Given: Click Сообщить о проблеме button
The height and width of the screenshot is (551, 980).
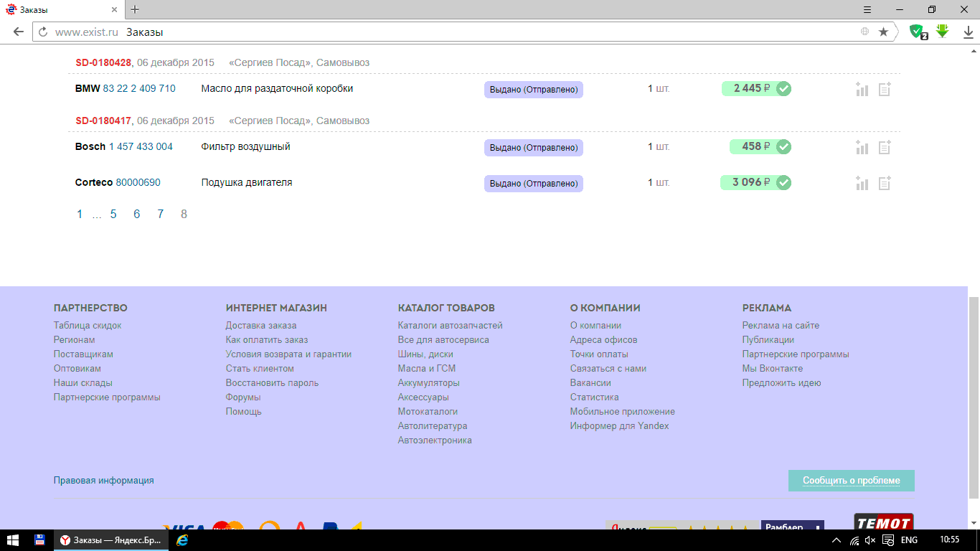Looking at the screenshot, I should tap(851, 481).
